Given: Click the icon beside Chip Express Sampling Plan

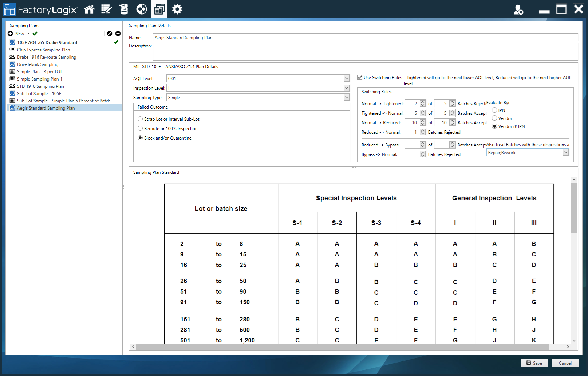Looking at the screenshot, I should [12, 50].
